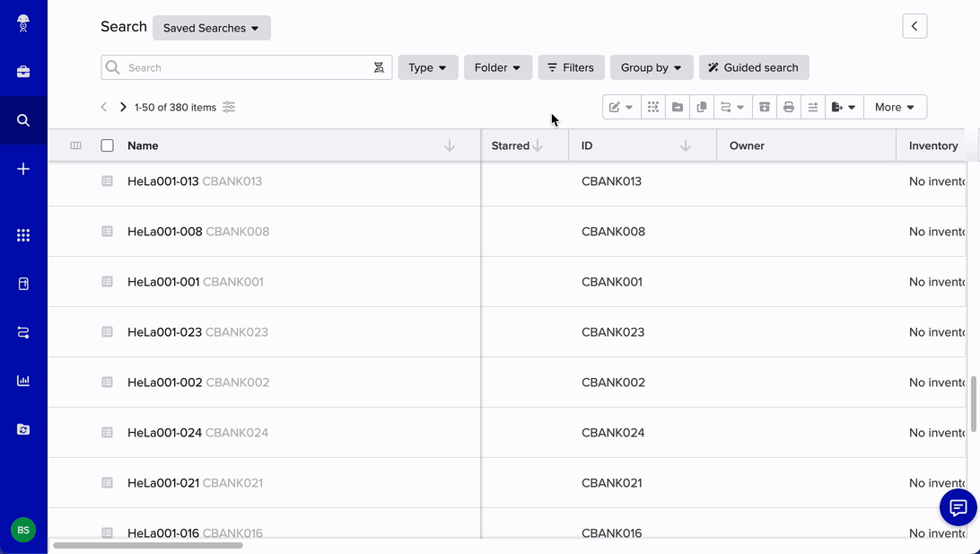Image resolution: width=980 pixels, height=554 pixels.
Task: Click the Owner column header
Action: pos(806,145)
